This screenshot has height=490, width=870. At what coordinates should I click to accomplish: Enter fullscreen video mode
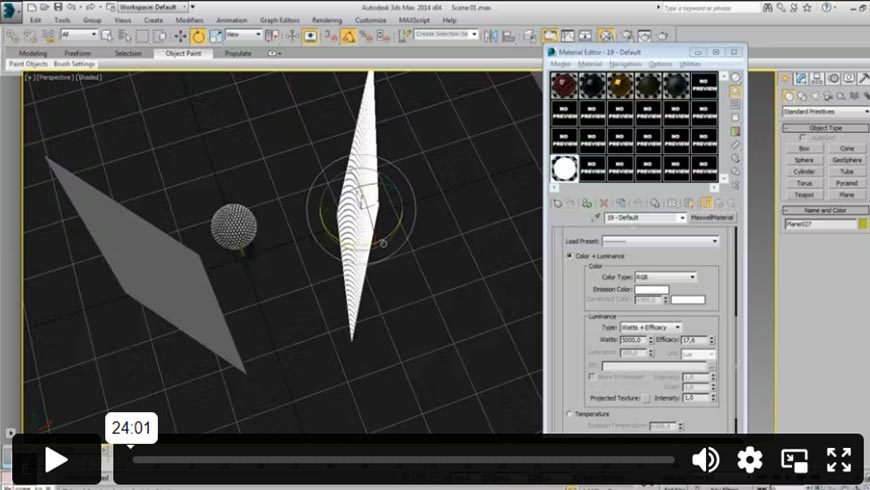point(838,460)
